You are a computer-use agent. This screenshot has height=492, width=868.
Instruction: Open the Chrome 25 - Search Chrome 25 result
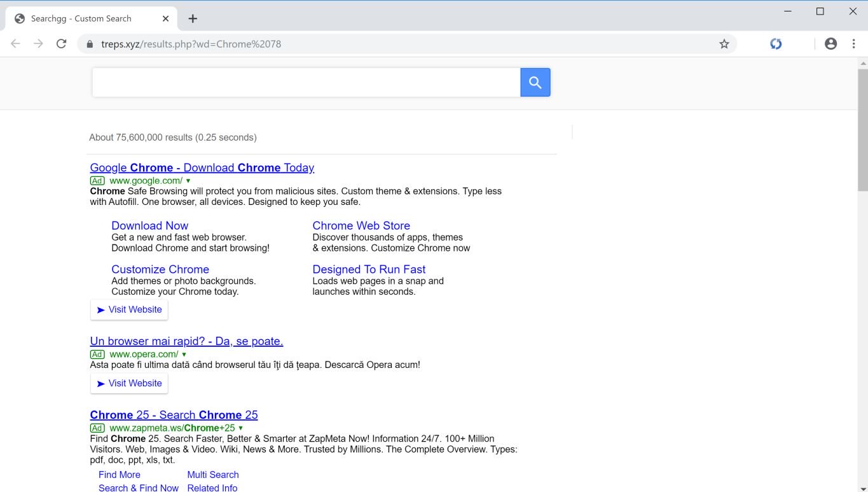174,416
